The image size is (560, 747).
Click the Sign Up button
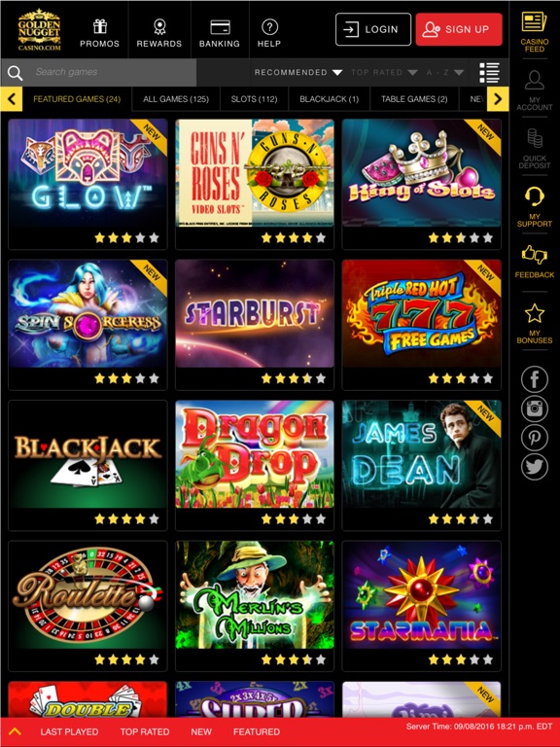[x=459, y=29]
